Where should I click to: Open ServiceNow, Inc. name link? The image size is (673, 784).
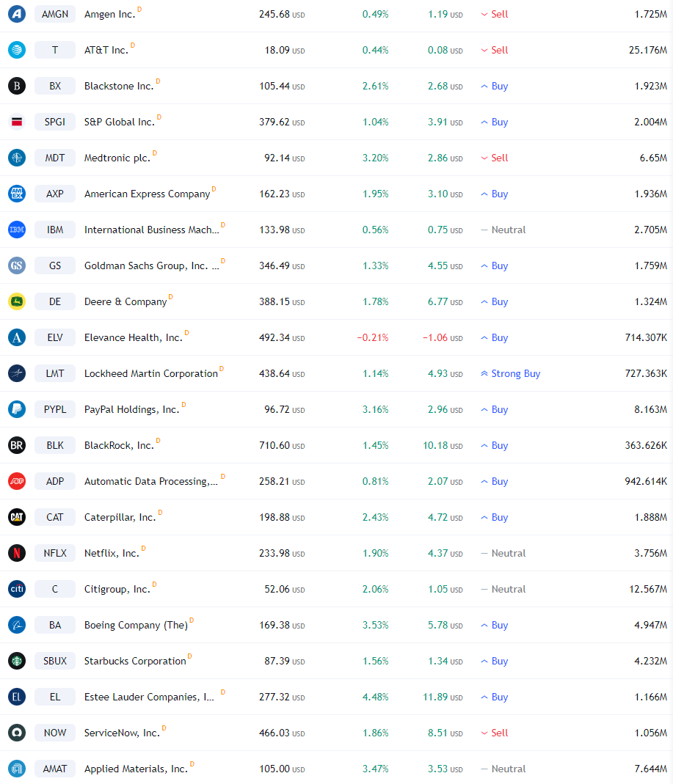[122, 733]
